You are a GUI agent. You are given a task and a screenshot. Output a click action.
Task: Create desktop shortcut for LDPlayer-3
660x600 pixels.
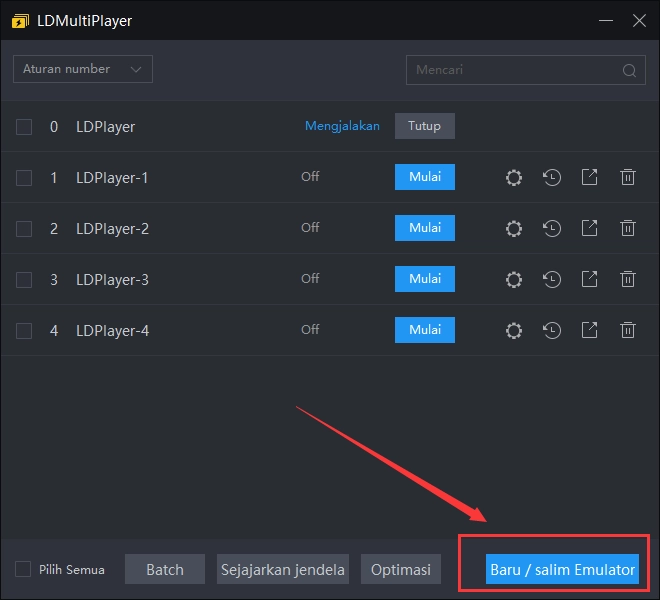[x=590, y=279]
